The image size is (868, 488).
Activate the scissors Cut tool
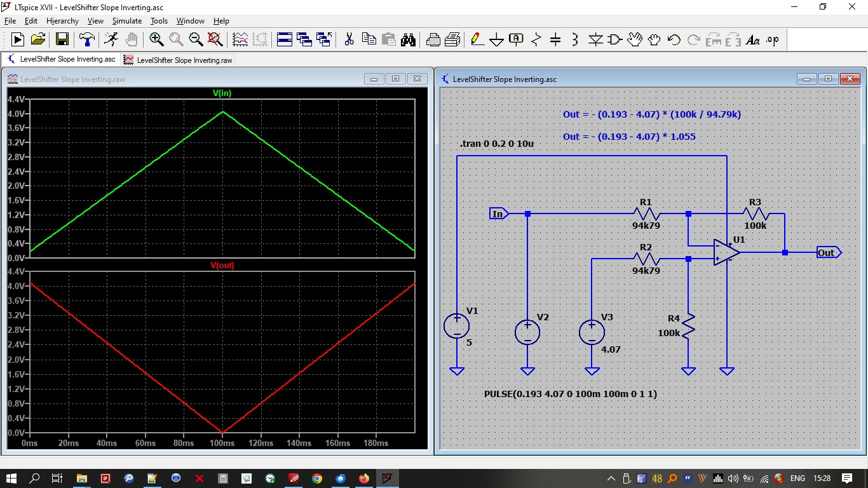pos(349,39)
